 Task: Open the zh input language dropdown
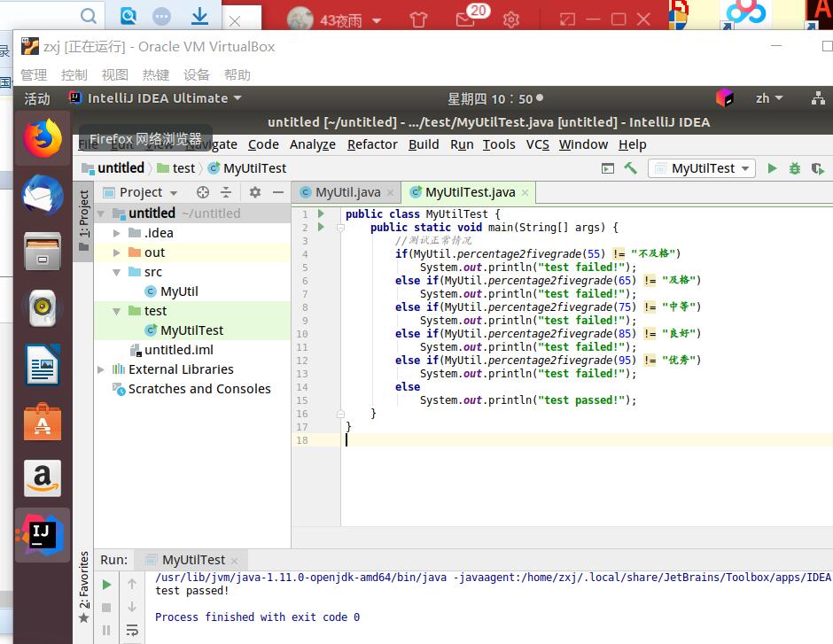(x=769, y=98)
